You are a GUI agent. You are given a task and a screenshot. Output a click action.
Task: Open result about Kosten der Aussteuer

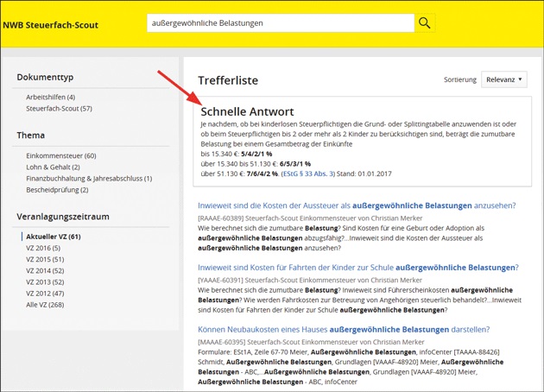[x=356, y=205]
